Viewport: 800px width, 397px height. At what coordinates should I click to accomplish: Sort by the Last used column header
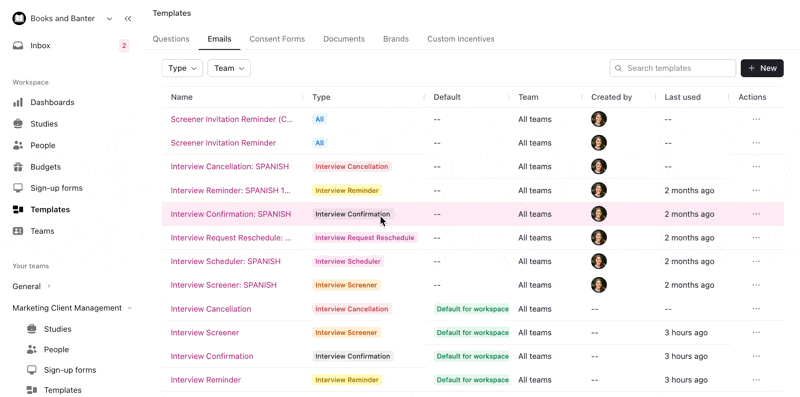tap(682, 97)
